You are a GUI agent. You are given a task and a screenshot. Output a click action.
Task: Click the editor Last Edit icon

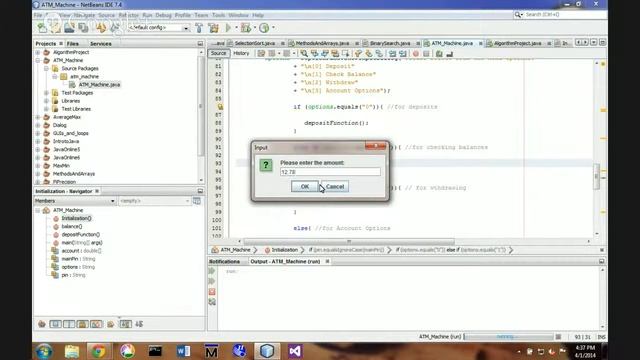point(261,53)
